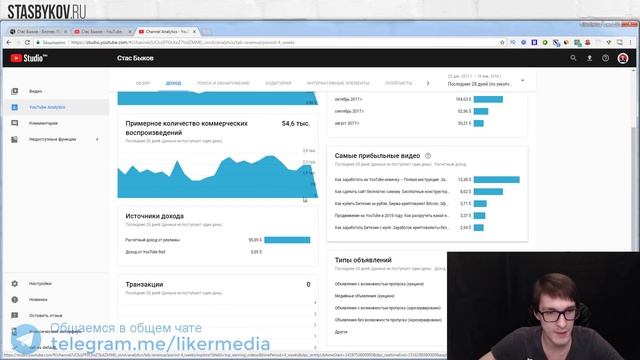The width and height of the screenshot is (640, 360).
Task: Open 'Продвижение на YouTube в 2018 году' row
Action: coord(427,216)
